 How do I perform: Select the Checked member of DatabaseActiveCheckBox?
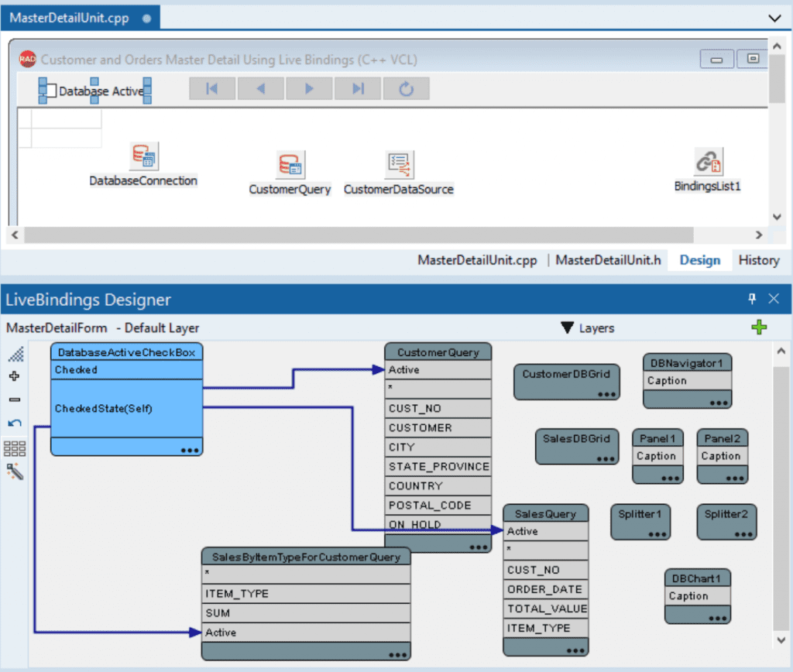[126, 370]
